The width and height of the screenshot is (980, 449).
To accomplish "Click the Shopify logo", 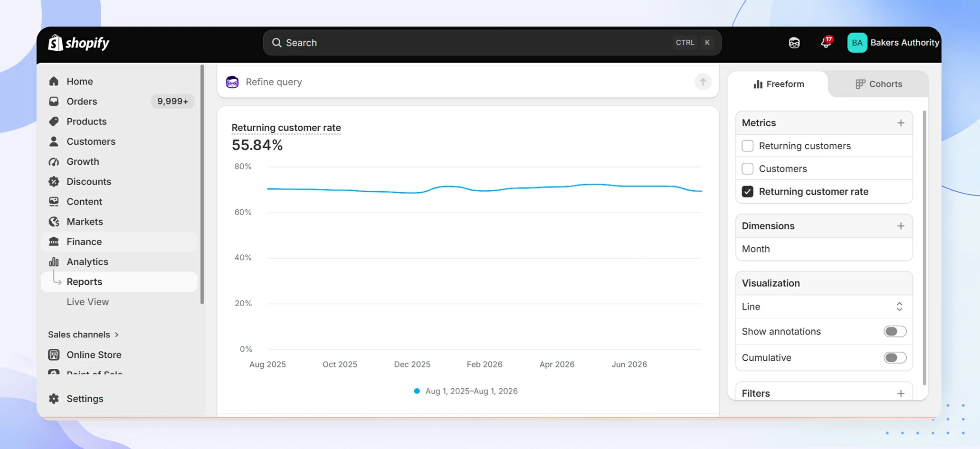I will [x=78, y=43].
